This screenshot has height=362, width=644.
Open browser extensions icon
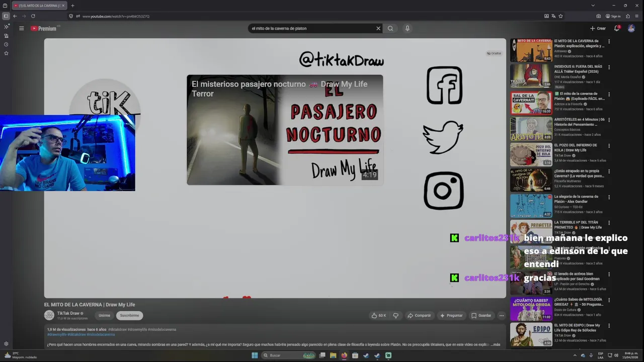click(628, 16)
